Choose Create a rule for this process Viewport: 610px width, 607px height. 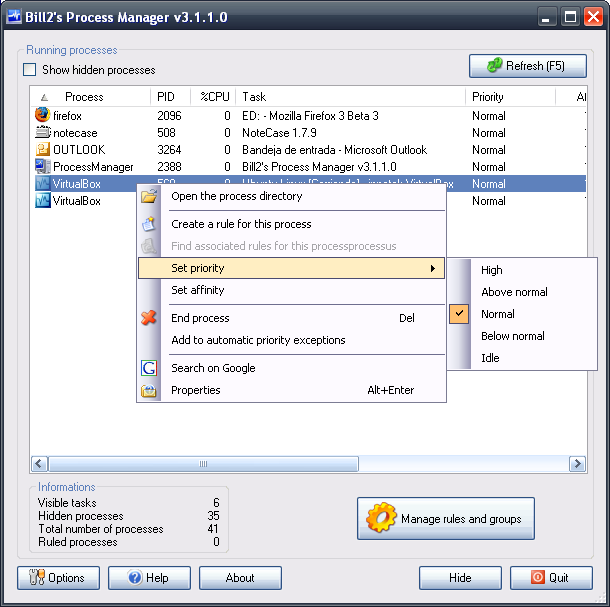point(291,224)
